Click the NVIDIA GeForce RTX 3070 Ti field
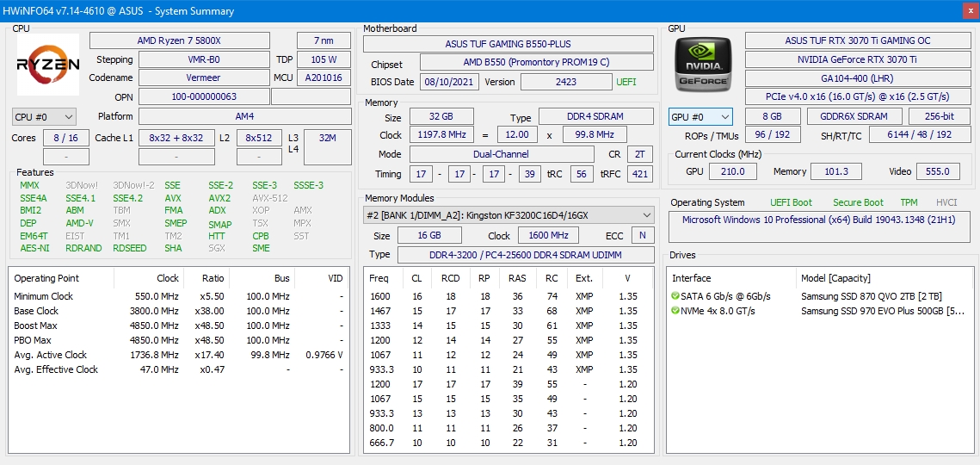Viewport: 980px width, 465px height. (858, 60)
